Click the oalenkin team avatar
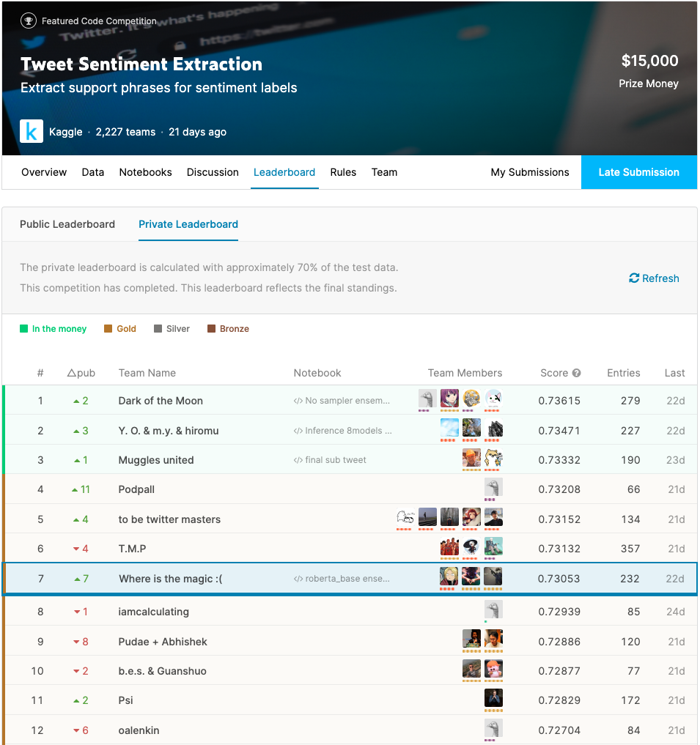Viewport: 700px width, 745px height. (x=493, y=729)
